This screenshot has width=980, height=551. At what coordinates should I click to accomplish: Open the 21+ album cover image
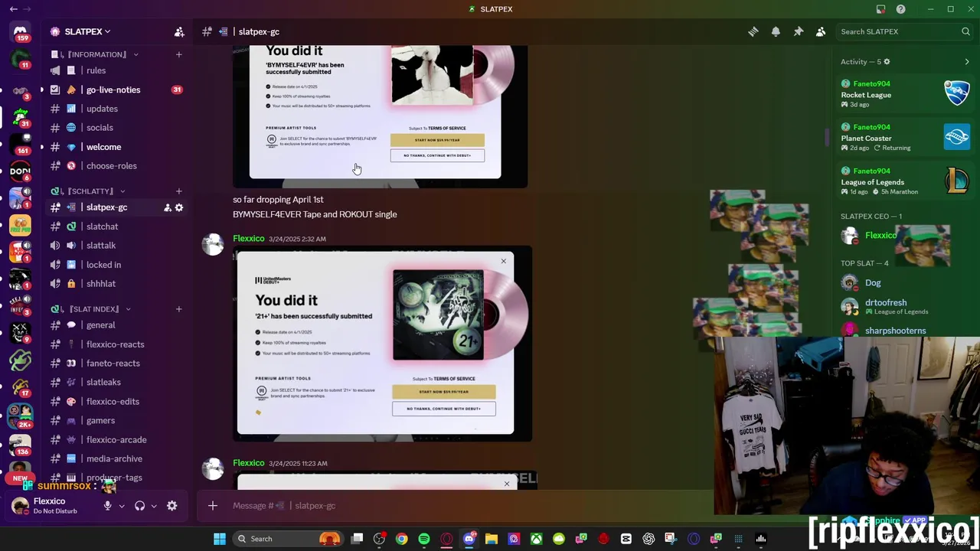(438, 315)
